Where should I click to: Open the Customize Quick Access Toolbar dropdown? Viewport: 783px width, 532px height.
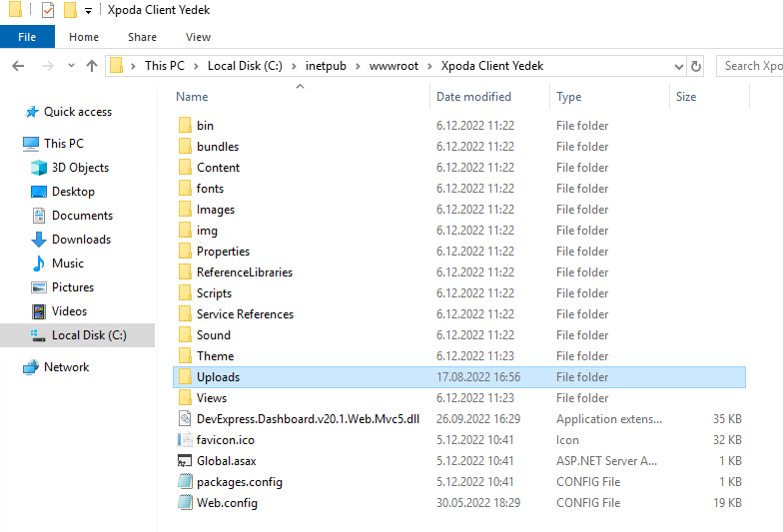[x=88, y=10]
